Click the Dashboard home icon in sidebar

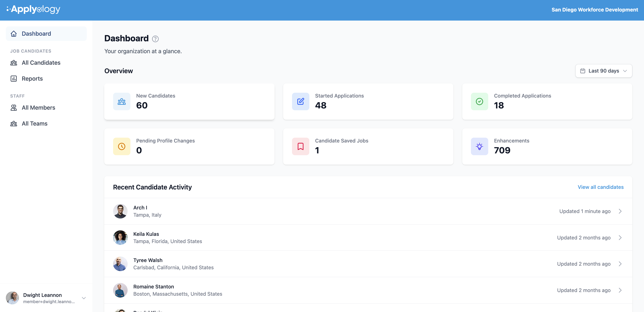click(14, 33)
